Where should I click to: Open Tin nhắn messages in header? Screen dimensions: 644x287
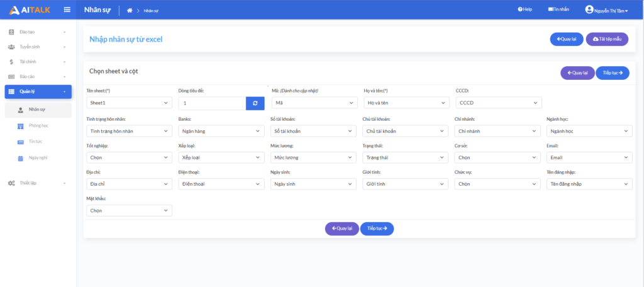[558, 9]
